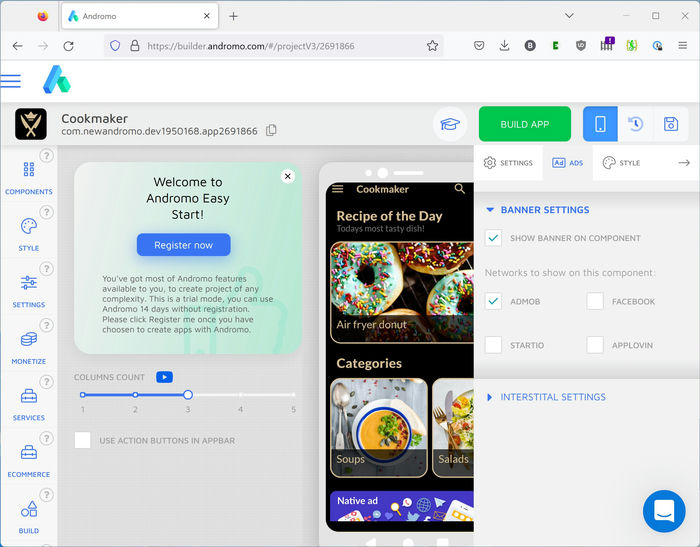The image size is (700, 547).
Task: Open Ecommerce in the sidebar
Action: pos(29,461)
